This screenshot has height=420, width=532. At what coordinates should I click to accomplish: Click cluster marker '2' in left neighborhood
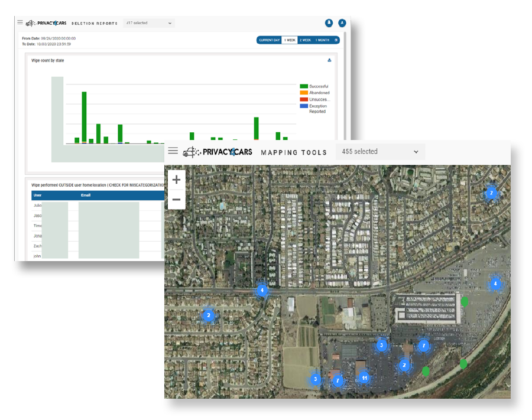tap(208, 315)
